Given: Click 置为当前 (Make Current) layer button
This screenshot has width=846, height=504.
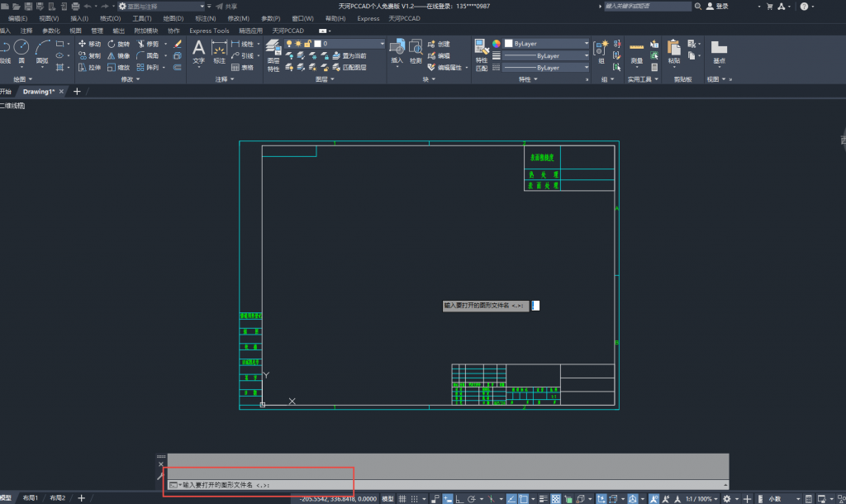Looking at the screenshot, I should click(x=349, y=55).
